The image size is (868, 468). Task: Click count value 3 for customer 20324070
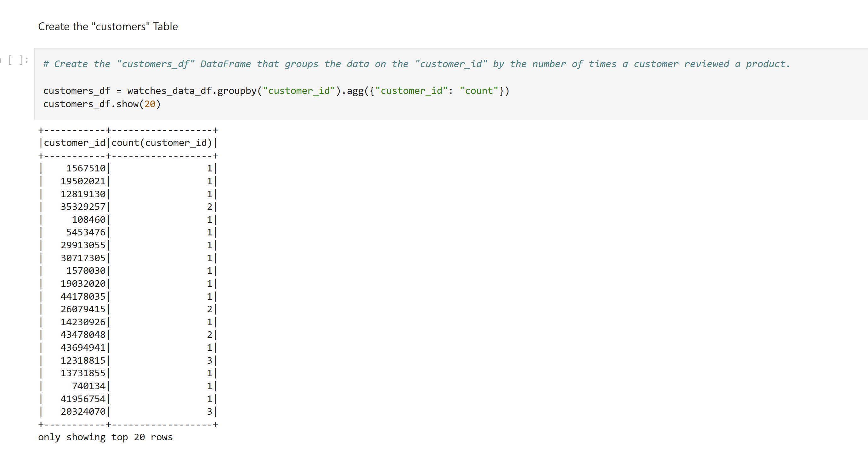point(209,412)
